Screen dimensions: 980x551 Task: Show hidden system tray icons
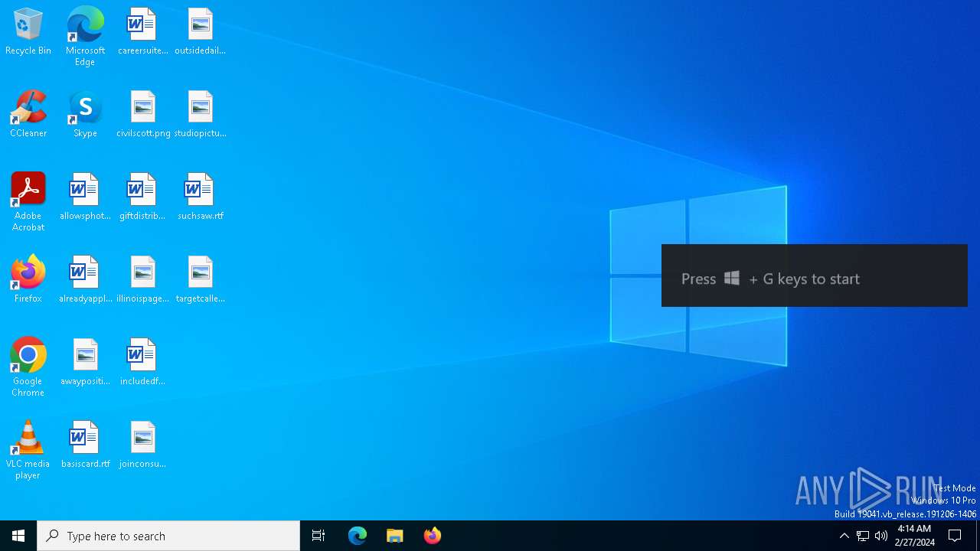(x=844, y=536)
